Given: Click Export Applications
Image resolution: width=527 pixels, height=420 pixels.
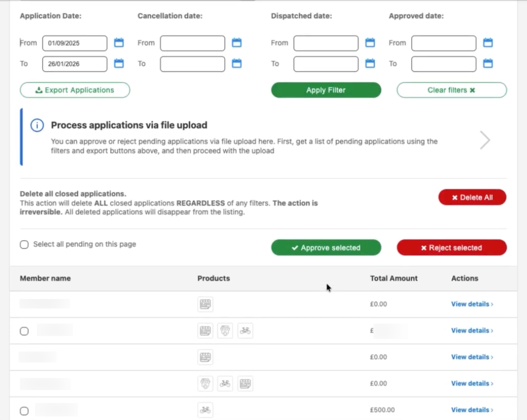Looking at the screenshot, I should coord(74,90).
